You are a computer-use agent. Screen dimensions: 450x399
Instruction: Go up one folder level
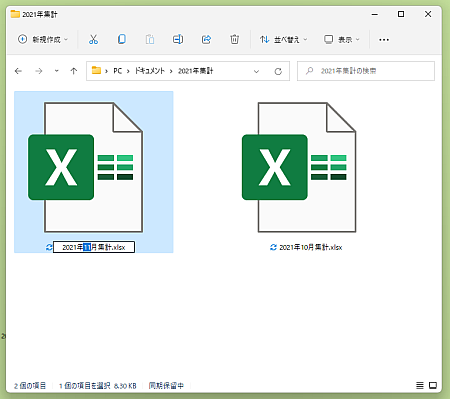[x=74, y=71]
